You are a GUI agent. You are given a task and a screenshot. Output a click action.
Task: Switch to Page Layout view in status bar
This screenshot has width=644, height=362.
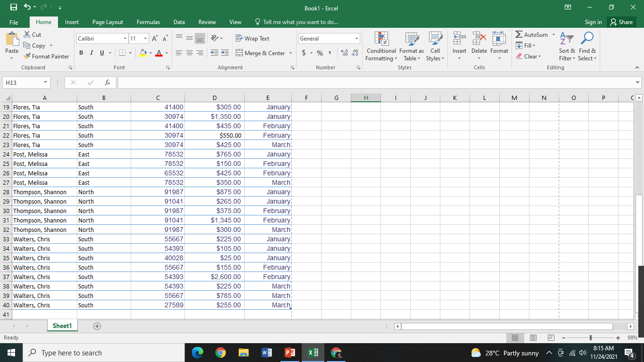[x=533, y=338]
